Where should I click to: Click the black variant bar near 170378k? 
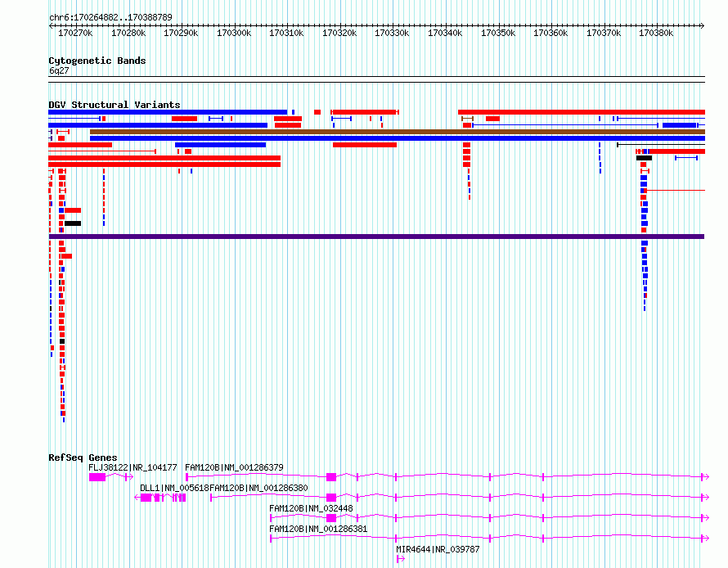(644, 159)
